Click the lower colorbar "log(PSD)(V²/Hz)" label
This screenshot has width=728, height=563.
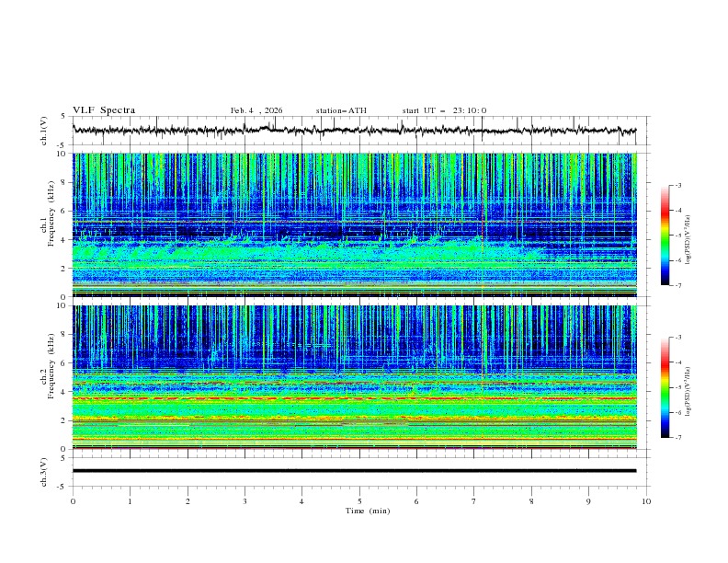(x=688, y=392)
